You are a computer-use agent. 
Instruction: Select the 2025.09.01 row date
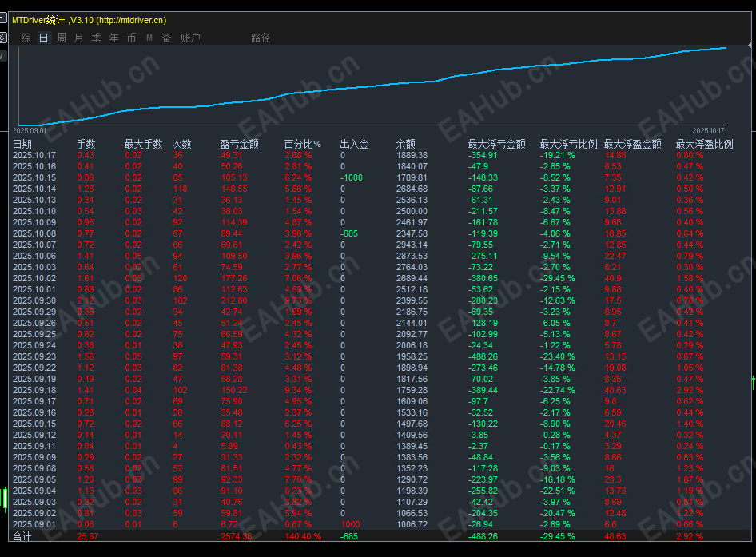tap(34, 524)
